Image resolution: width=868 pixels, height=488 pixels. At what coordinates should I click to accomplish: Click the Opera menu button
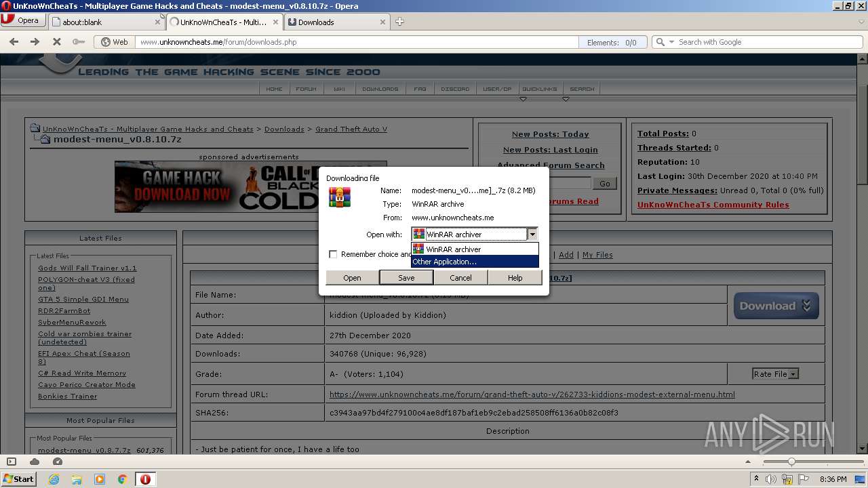pos(23,20)
